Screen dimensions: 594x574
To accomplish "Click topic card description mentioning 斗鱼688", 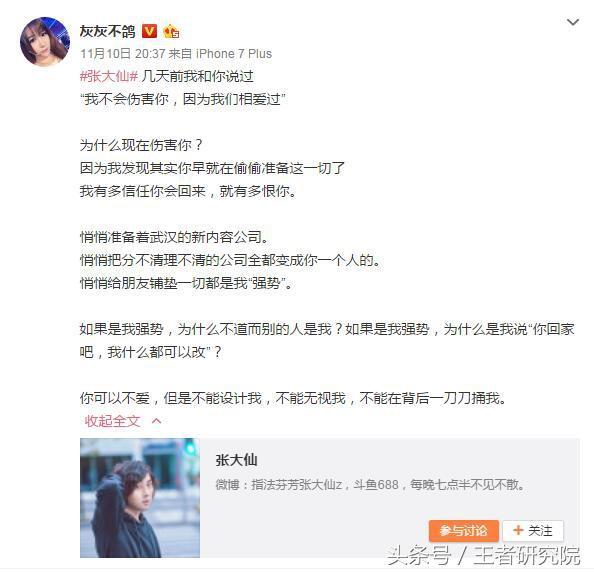I will click(370, 485).
